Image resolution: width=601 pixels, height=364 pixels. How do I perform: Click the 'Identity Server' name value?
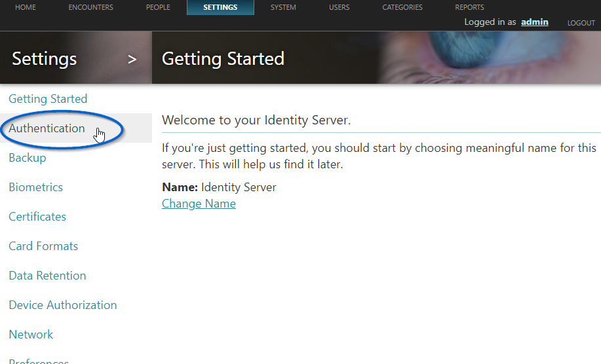coord(239,187)
